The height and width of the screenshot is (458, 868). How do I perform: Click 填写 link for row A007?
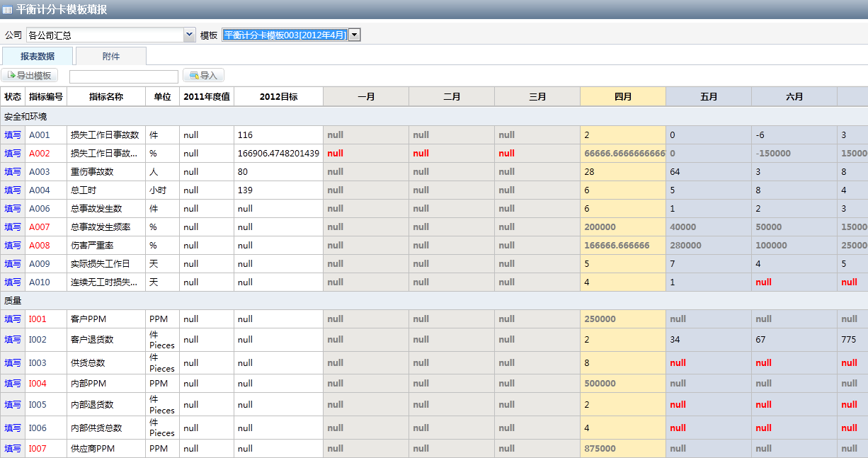[x=13, y=227]
